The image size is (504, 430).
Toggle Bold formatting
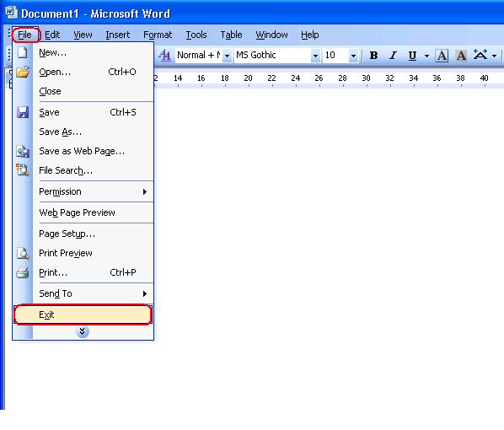[x=373, y=56]
